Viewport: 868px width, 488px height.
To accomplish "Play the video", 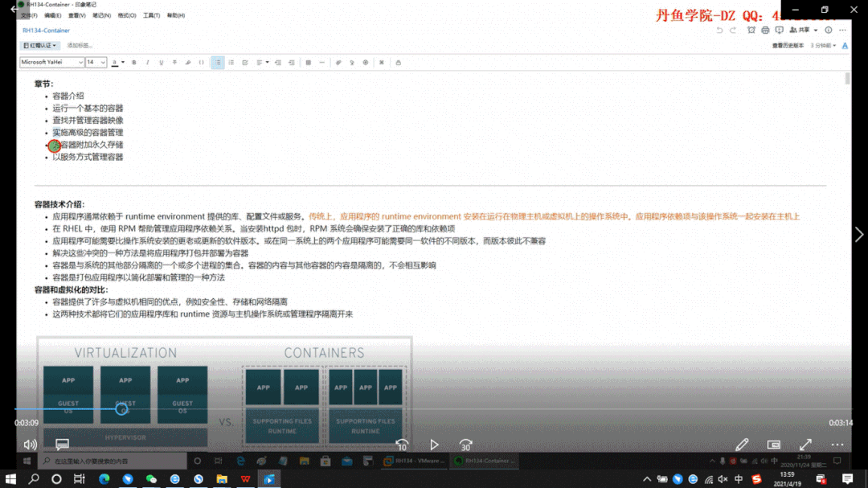I will [x=434, y=445].
